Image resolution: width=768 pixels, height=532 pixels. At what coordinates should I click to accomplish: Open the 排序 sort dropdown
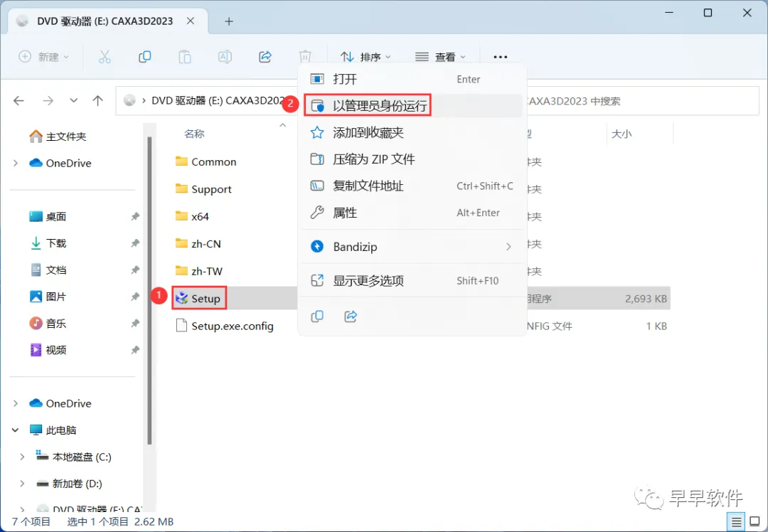[x=366, y=57]
